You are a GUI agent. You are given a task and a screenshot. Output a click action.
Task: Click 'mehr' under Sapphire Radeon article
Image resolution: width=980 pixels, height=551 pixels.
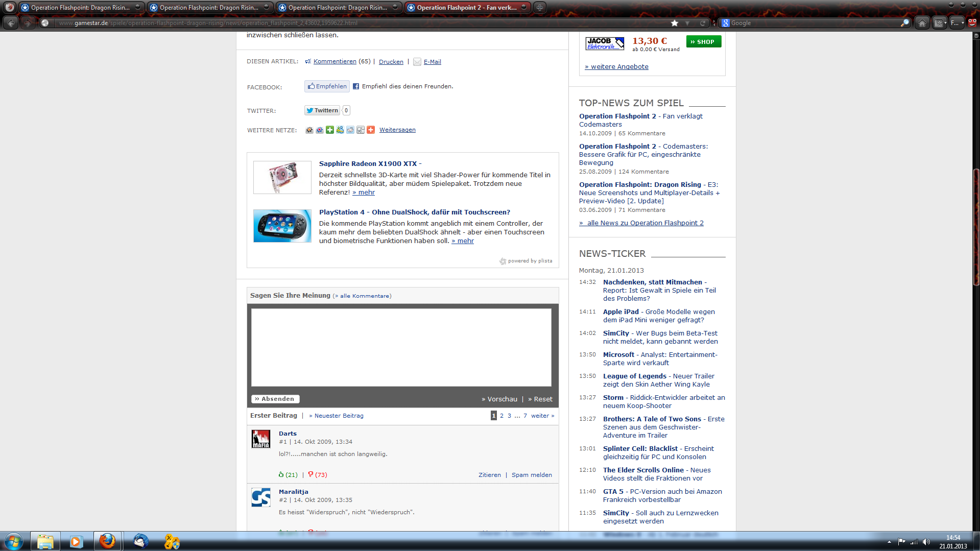point(364,193)
